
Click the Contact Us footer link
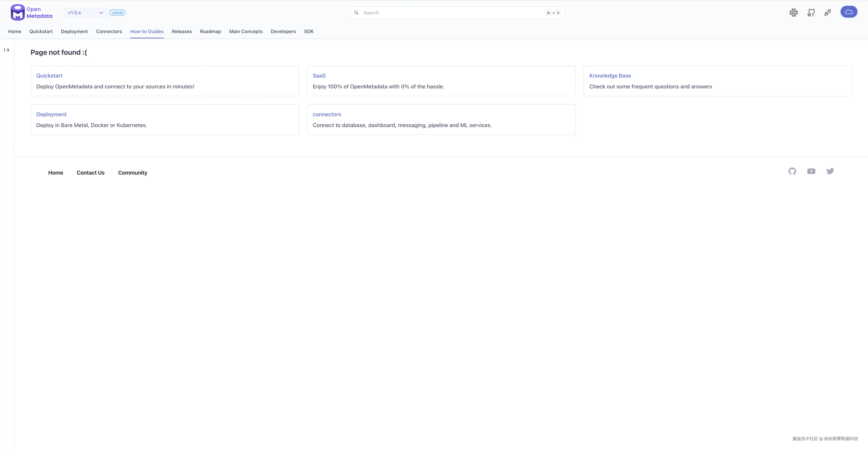pos(90,173)
